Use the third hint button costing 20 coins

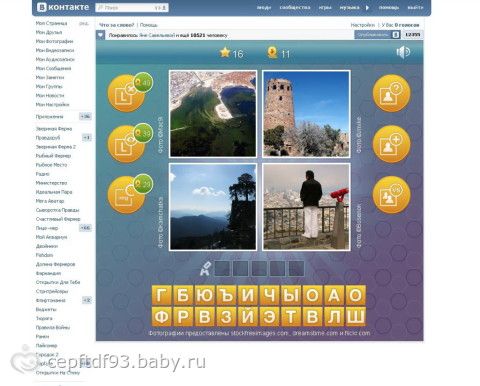tap(127, 194)
